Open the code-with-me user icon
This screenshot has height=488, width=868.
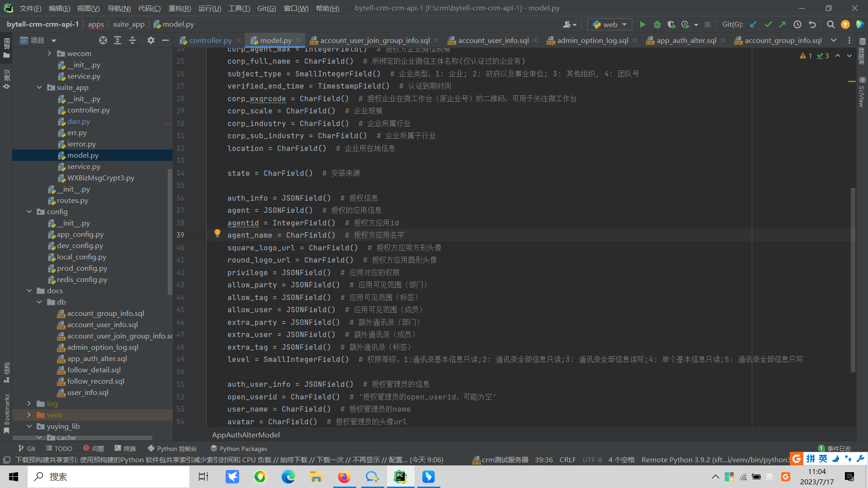coord(570,24)
